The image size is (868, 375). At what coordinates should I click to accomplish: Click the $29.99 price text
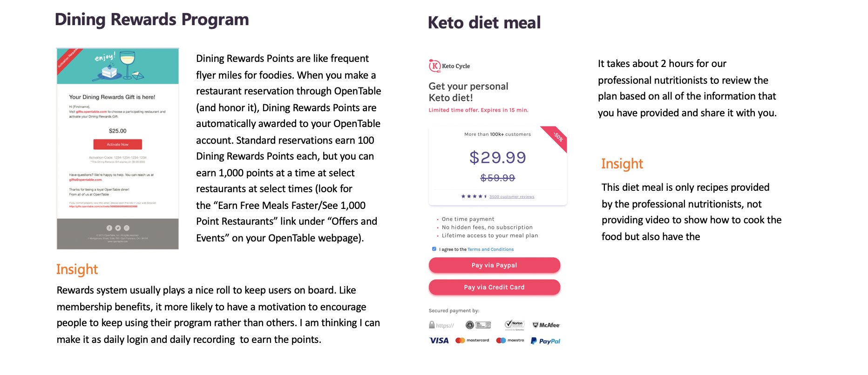point(497,157)
